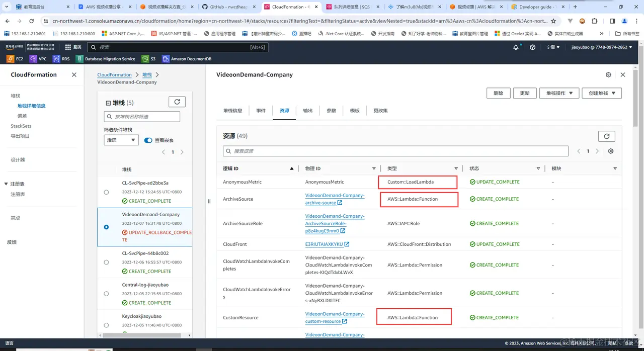The width and height of the screenshot is (644, 351).
Task: Open the notifications bell icon
Action: coord(516,47)
